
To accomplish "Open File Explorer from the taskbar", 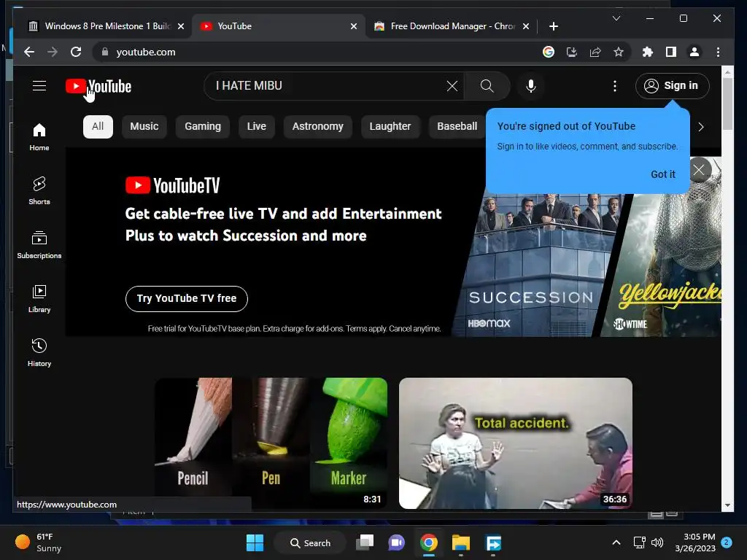I will pos(461,542).
